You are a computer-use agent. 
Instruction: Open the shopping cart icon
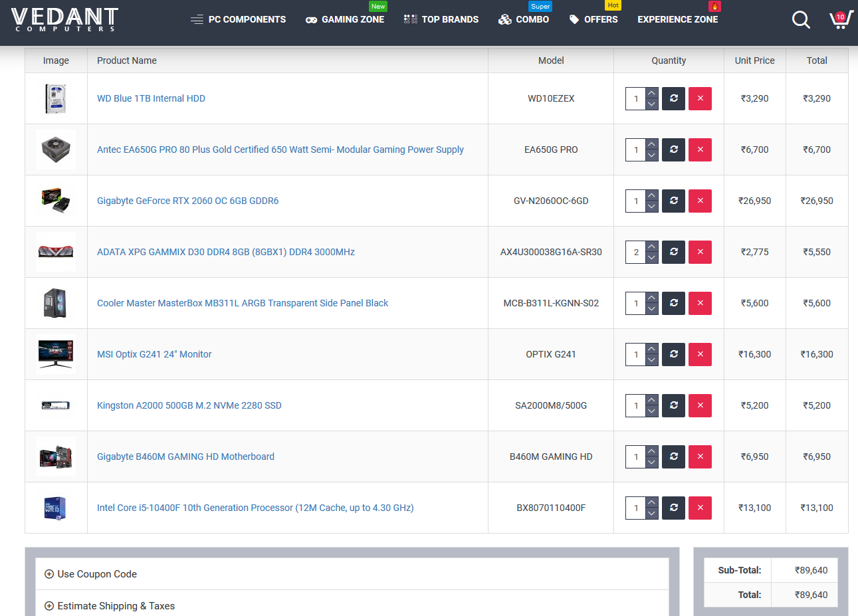(841, 19)
